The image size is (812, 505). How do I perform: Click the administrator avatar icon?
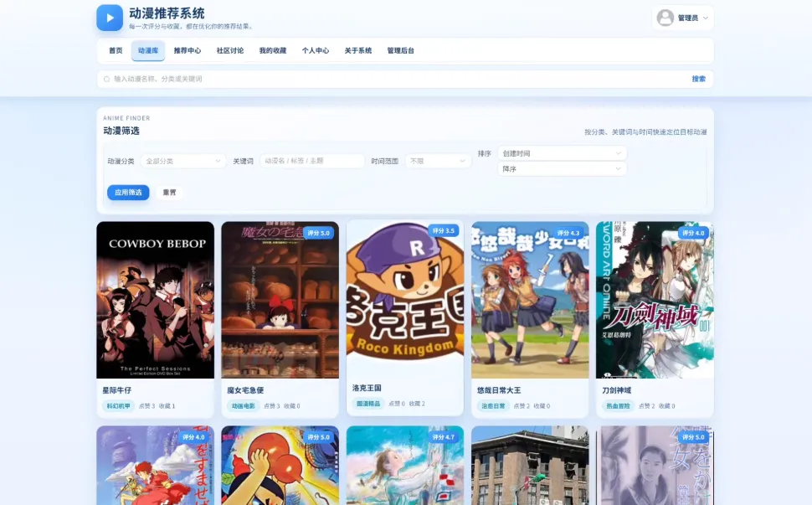pyautogui.click(x=665, y=18)
